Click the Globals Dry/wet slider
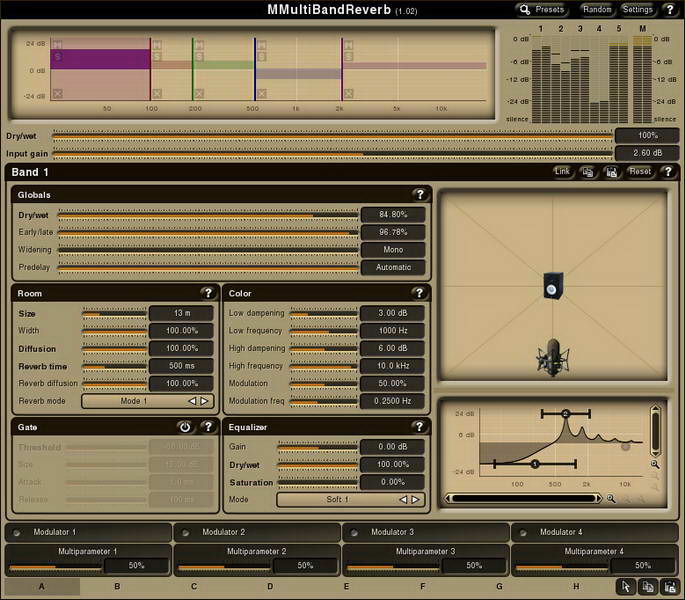 pos(207,214)
